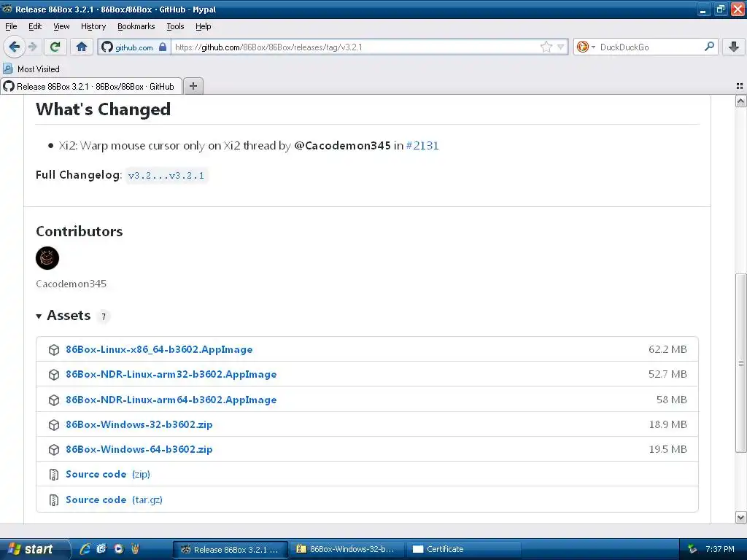The height and width of the screenshot is (560, 747).
Task: Open the Bookmarks menu
Action: [136, 26]
